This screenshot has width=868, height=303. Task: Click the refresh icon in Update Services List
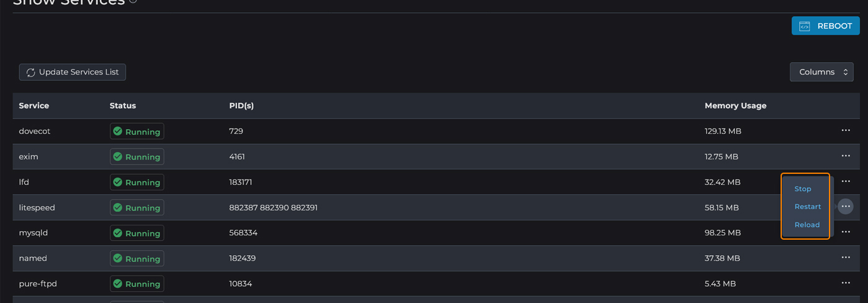(30, 73)
